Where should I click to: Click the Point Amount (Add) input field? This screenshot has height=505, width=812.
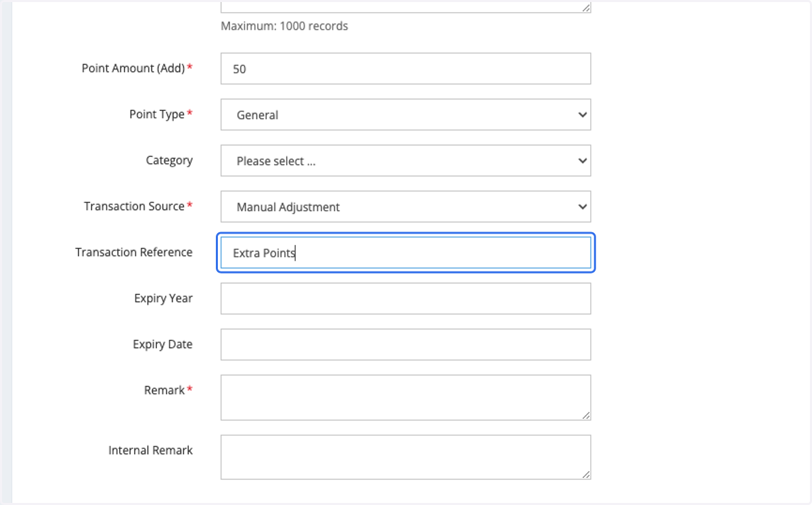405,68
